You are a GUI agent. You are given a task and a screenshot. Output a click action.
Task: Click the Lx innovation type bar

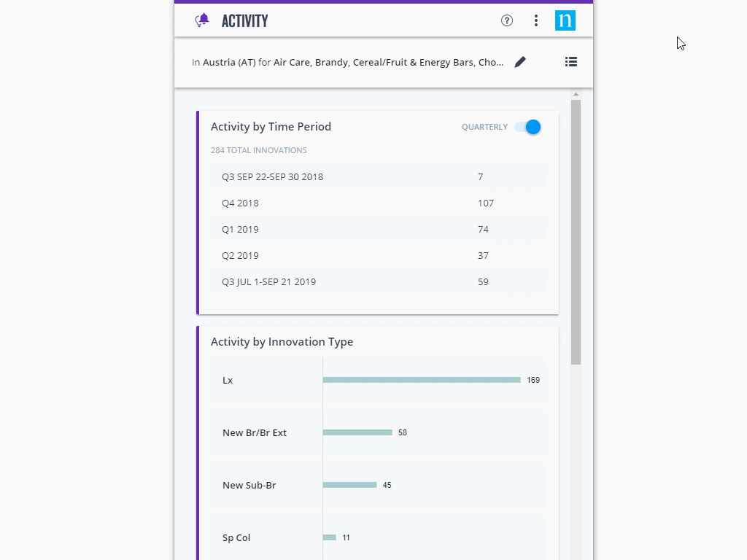coord(421,380)
